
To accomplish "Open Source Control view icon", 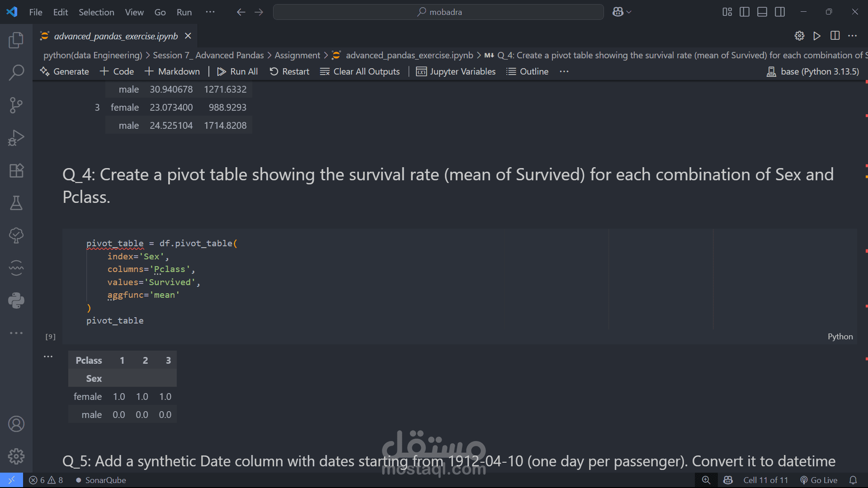I will 16,105.
